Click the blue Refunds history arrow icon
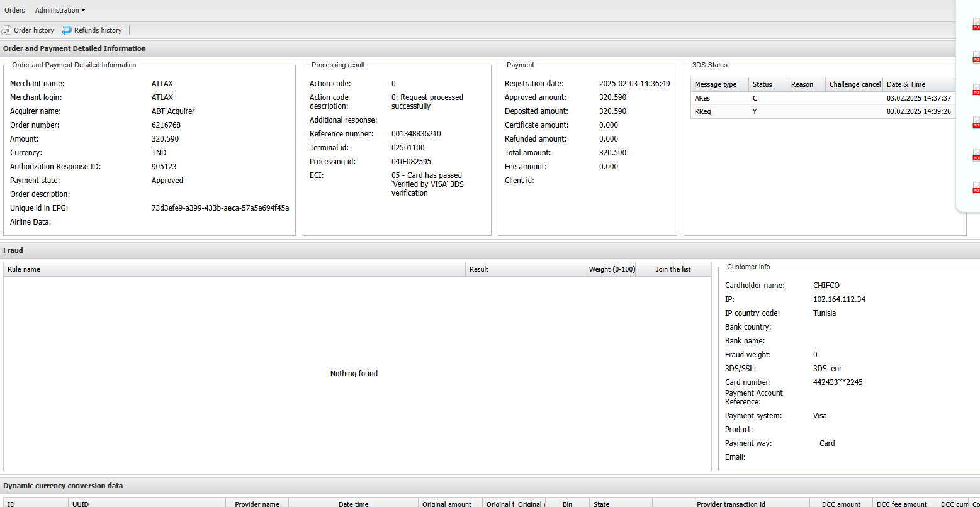 coord(67,30)
